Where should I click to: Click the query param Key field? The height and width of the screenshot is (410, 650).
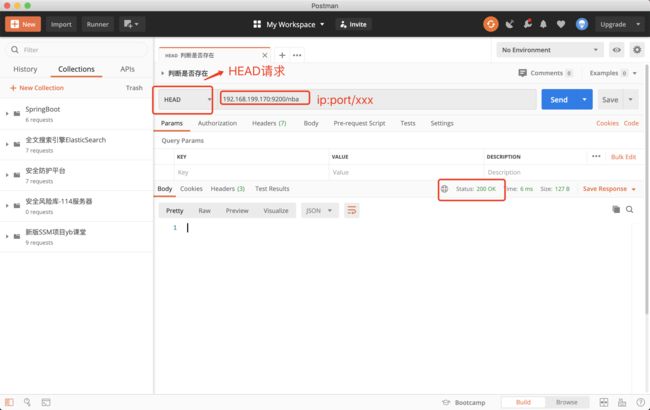tap(251, 172)
